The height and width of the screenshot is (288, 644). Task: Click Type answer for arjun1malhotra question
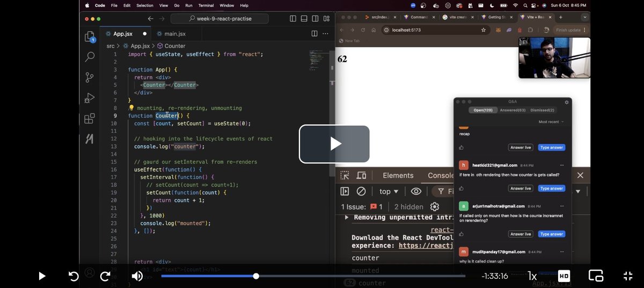(552, 234)
